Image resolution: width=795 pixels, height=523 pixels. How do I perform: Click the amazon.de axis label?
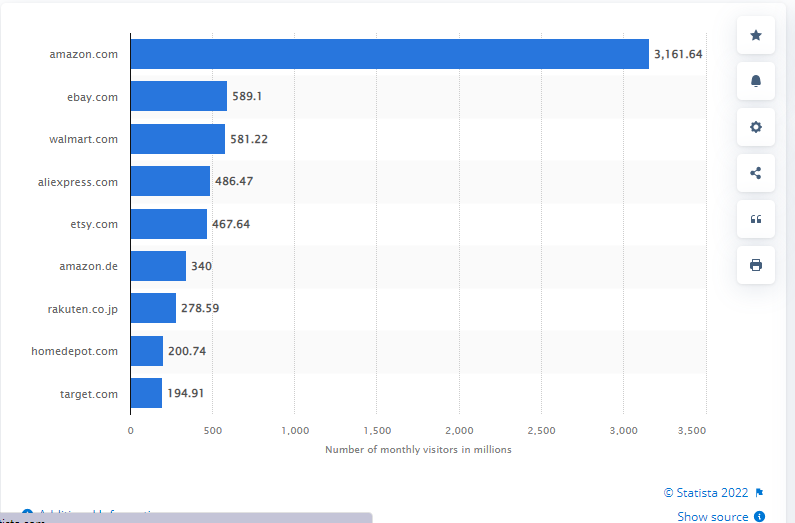click(88, 266)
